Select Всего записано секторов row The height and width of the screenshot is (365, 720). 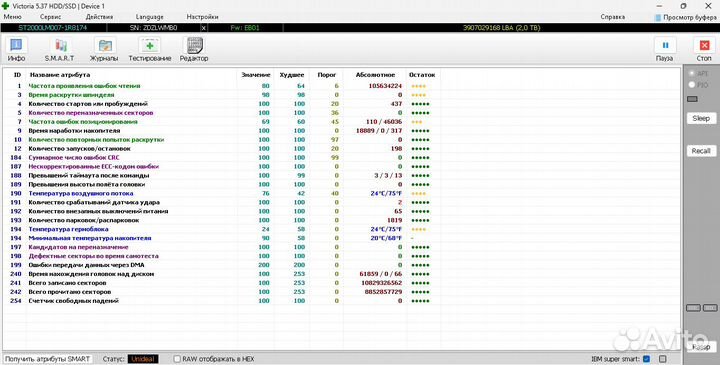click(221, 283)
